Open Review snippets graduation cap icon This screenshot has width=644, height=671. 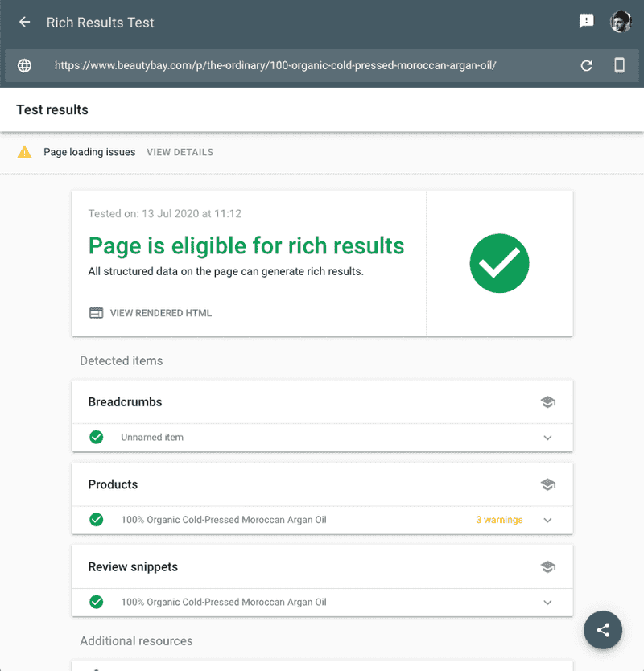(547, 566)
